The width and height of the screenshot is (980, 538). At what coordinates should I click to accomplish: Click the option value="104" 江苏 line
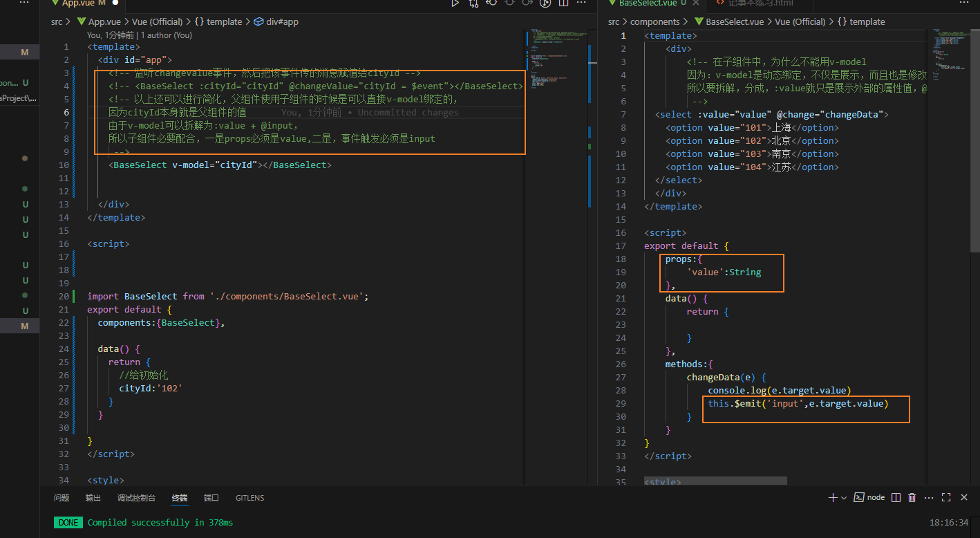pyautogui.click(x=752, y=167)
